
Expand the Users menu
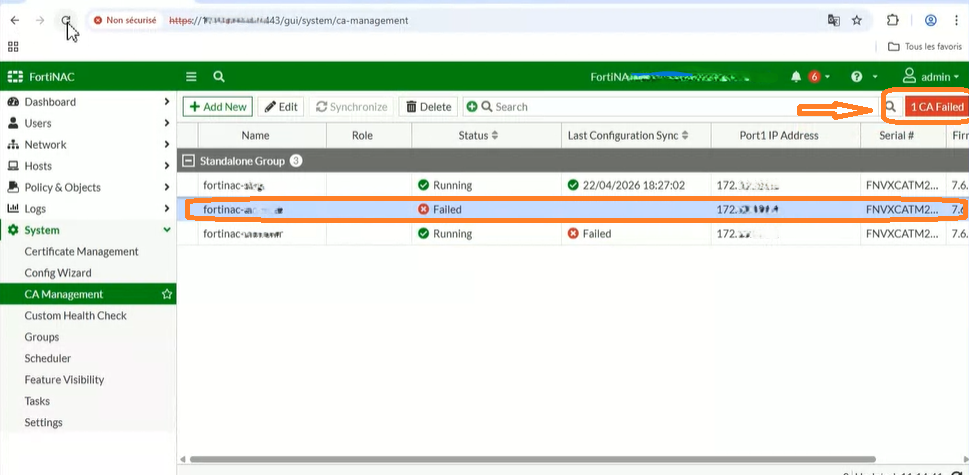(x=88, y=123)
